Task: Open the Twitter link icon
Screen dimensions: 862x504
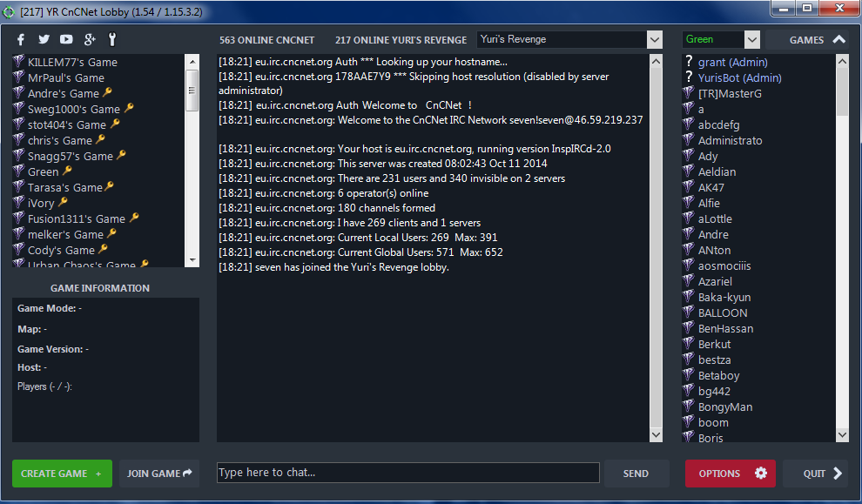Action: coord(44,39)
